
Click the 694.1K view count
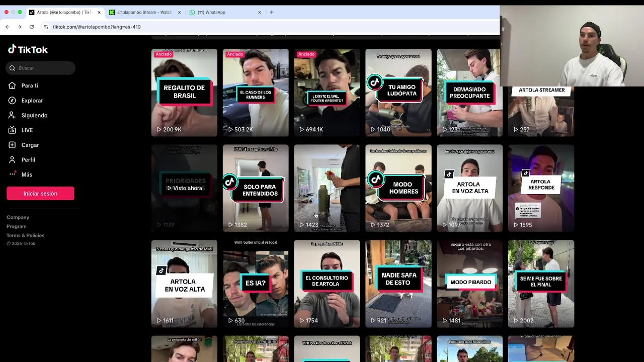coord(314,129)
